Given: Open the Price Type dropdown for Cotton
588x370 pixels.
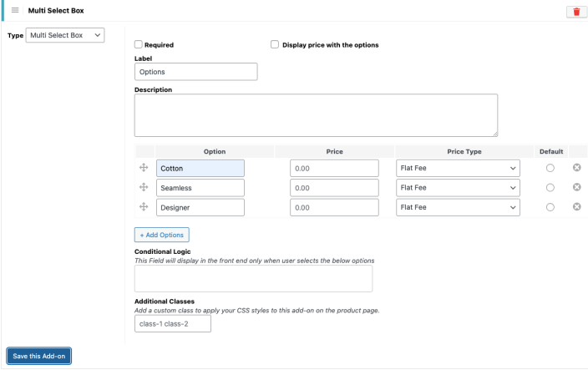Looking at the screenshot, I should click(458, 169).
